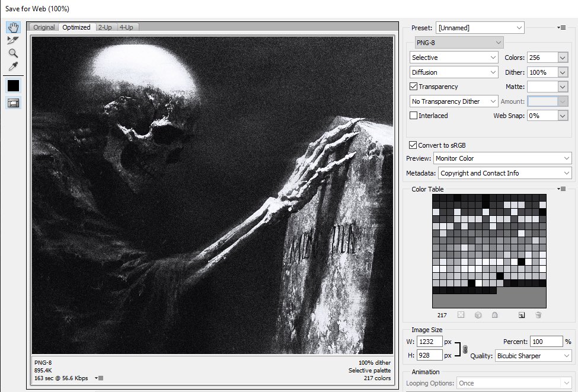Screen dimensions: 578x392
Task: Click the Percent field
Action: point(547,342)
